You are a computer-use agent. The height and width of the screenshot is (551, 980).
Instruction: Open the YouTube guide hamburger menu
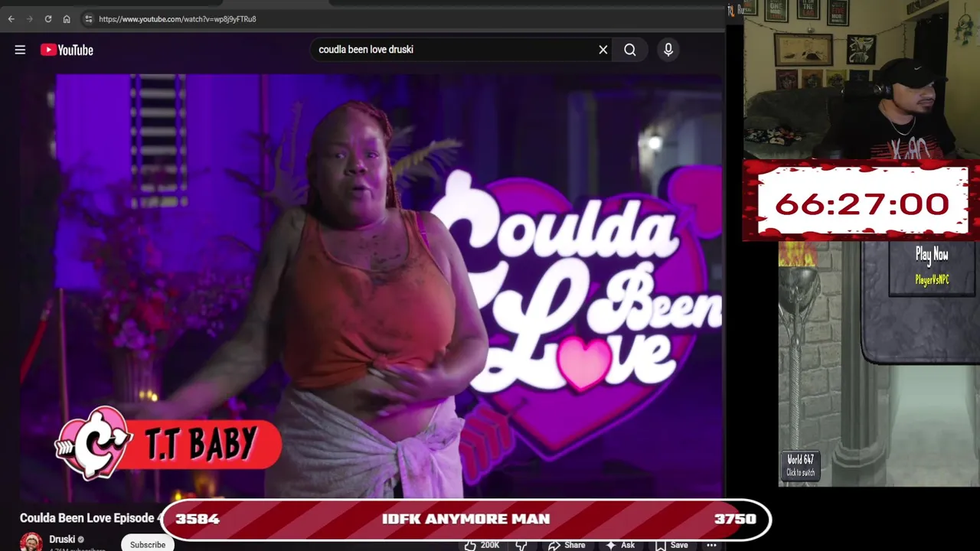[x=20, y=50]
